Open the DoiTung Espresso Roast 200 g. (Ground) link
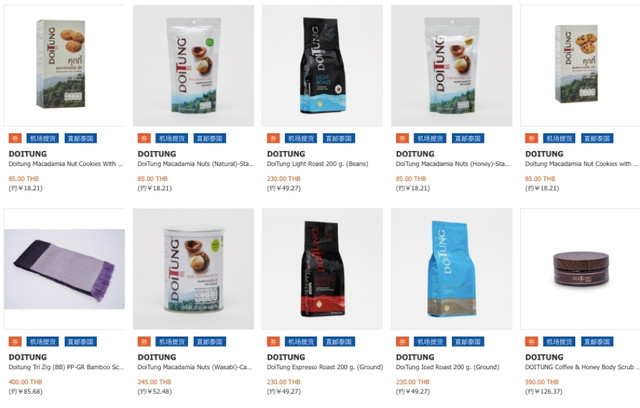This screenshot has height=408, width=640. coord(325,367)
